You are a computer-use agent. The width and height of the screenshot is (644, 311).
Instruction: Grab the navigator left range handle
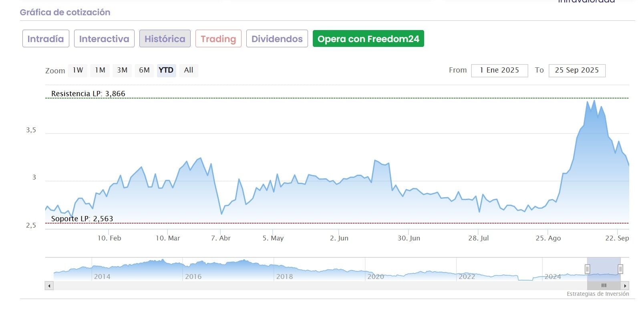click(x=588, y=269)
